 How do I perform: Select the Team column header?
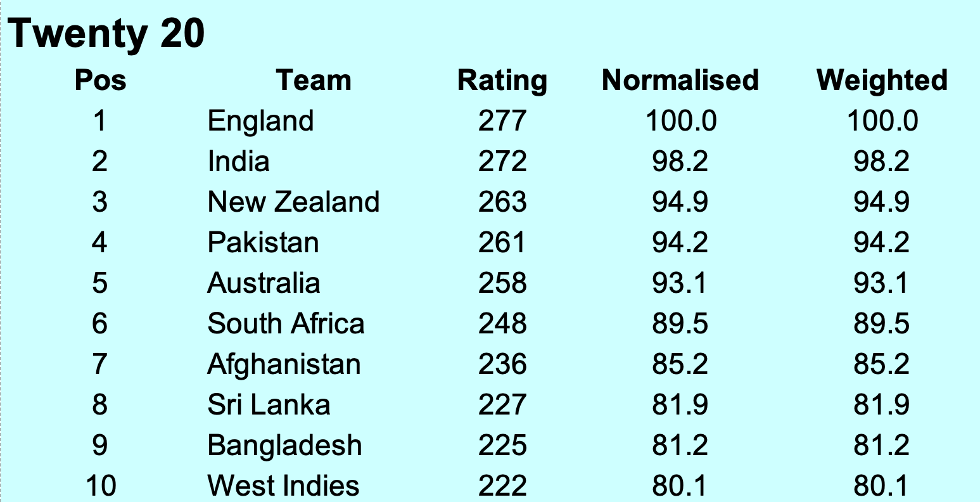[314, 80]
